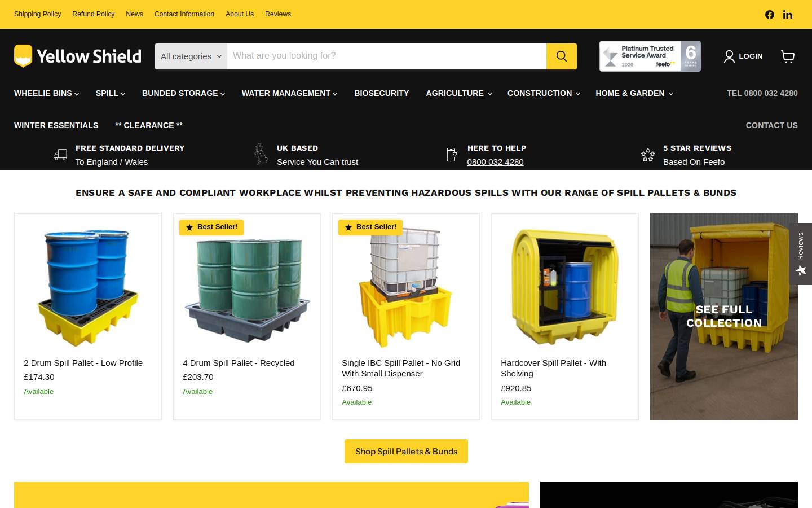Open the Biosecurity menu item
Image resolution: width=812 pixels, height=508 pixels.
[382, 93]
